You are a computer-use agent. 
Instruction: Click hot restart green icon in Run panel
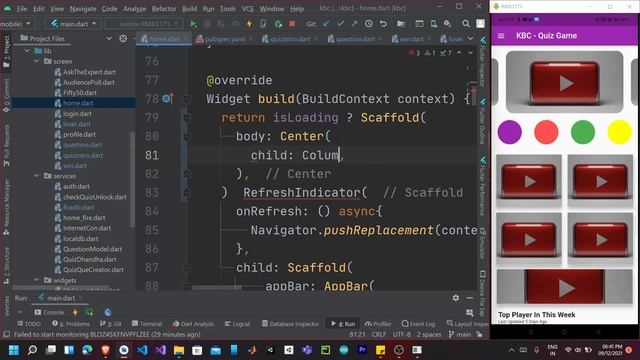click(x=89, y=312)
